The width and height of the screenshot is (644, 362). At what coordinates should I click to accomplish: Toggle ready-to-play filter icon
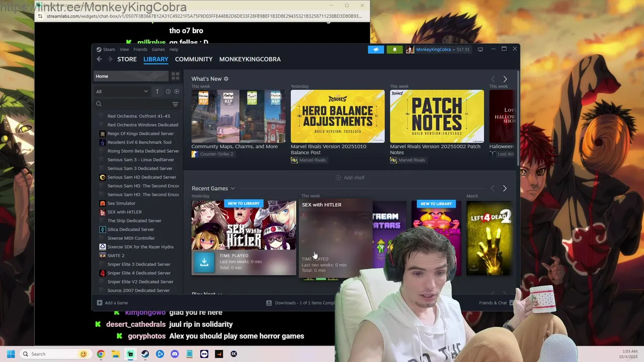pos(177,92)
